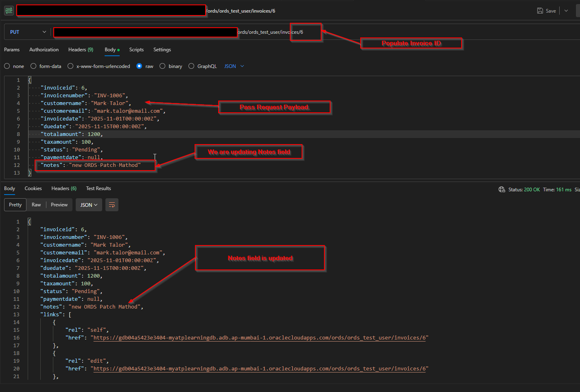Click the HTTP request type icon

coord(9,11)
